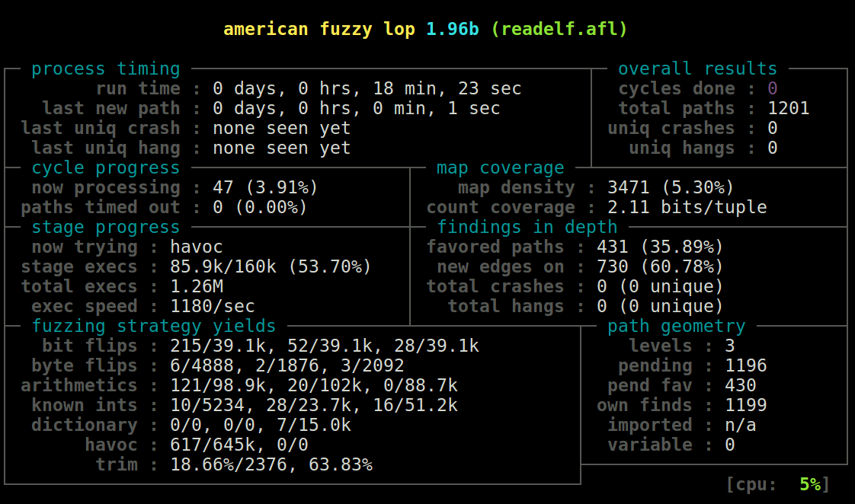Click the 'run time' label
This screenshot has height=504, width=855.
tap(138, 89)
